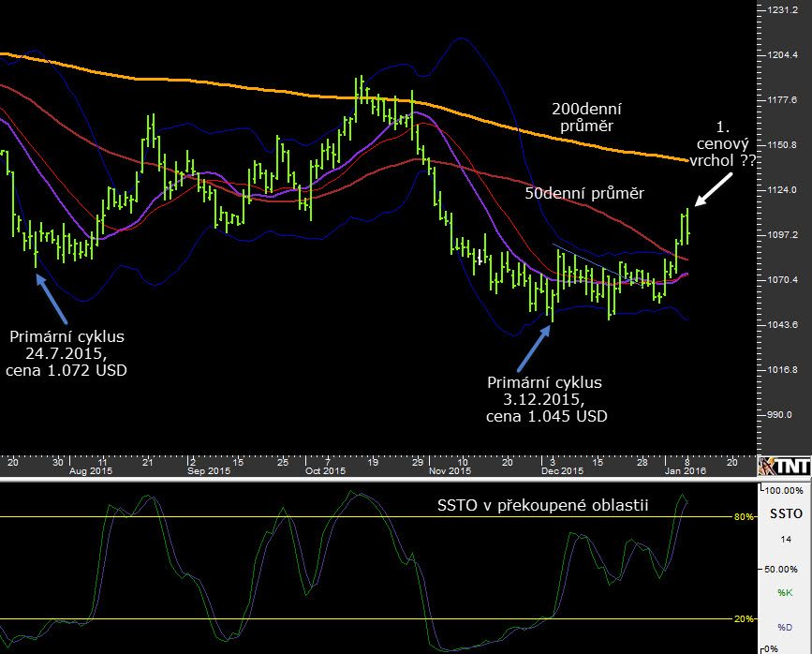Click the 100.00% stochastic scale label
The image size is (812, 654).
click(784, 491)
